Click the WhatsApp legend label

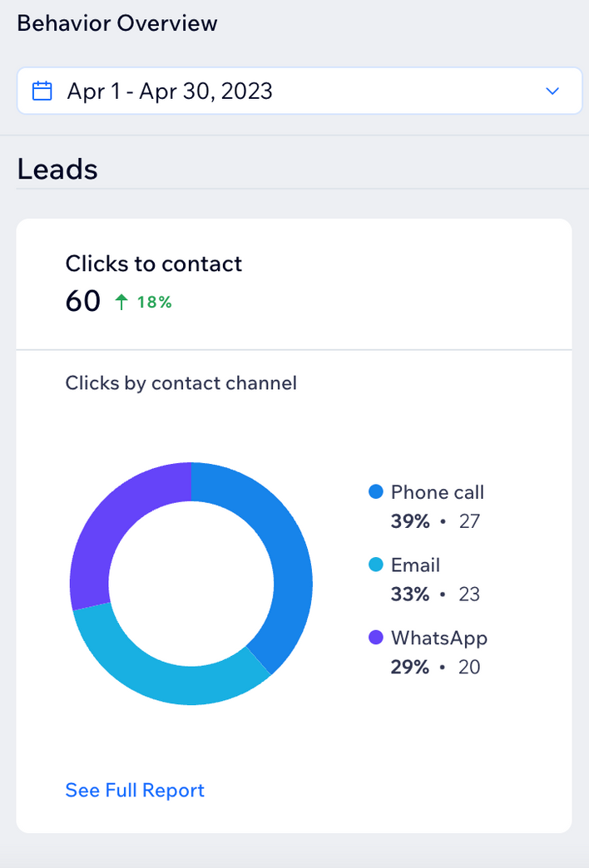coord(438,638)
